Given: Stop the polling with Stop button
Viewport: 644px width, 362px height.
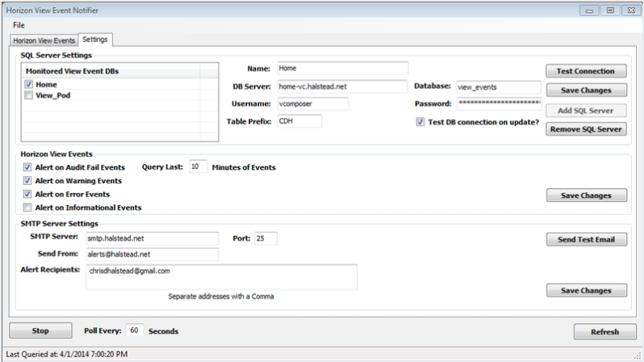Looking at the screenshot, I should (x=40, y=330).
